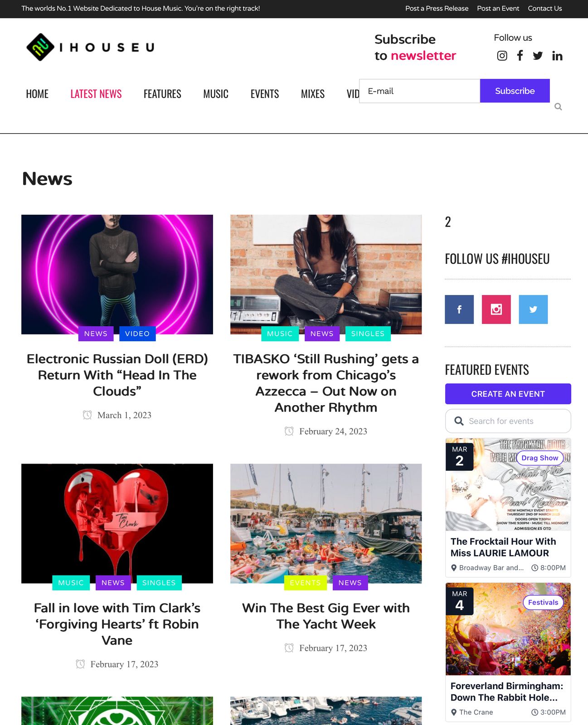The width and height of the screenshot is (588, 725).
Task: Click the IHOUSEU logo
Action: click(x=90, y=47)
